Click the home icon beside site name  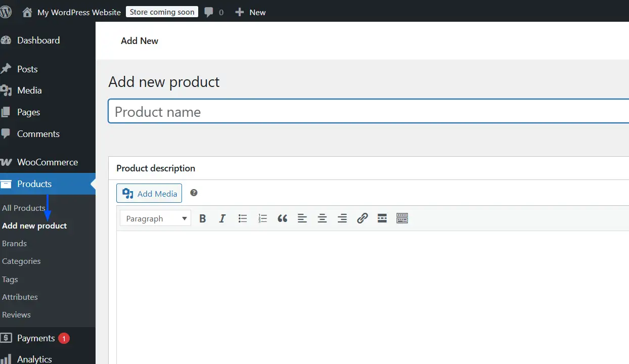(x=27, y=12)
